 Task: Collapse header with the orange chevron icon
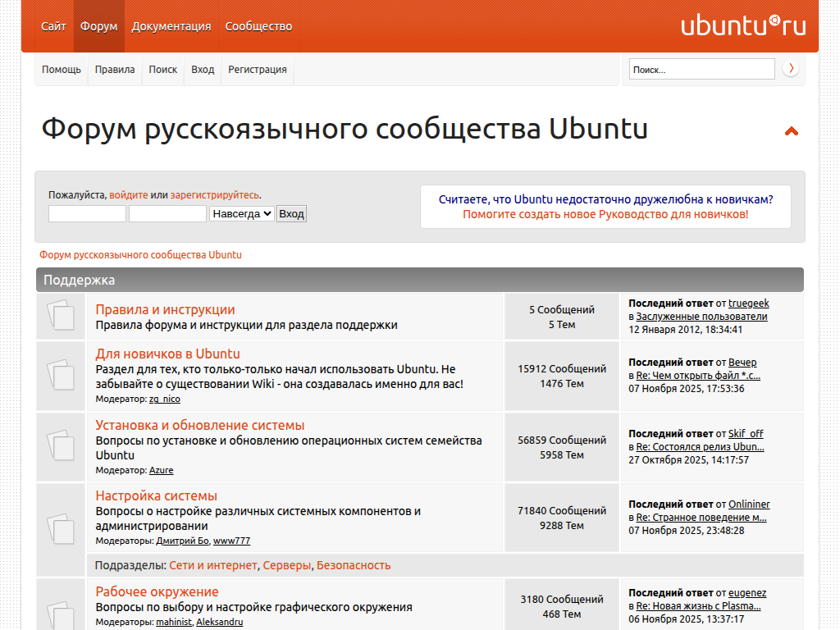tap(792, 131)
